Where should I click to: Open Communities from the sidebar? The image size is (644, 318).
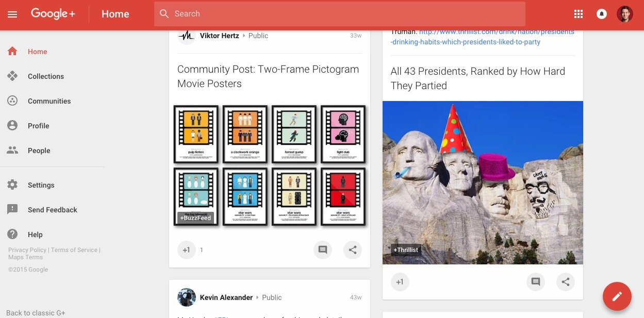49,101
